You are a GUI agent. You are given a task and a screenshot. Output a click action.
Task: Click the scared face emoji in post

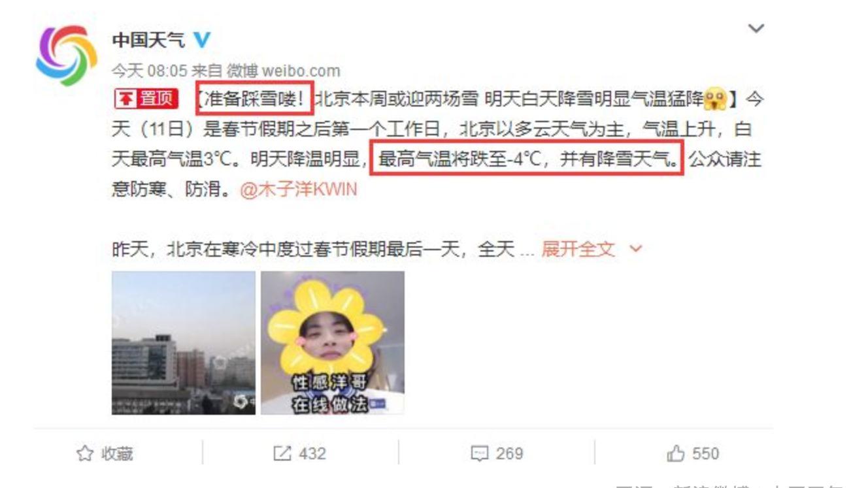(716, 99)
